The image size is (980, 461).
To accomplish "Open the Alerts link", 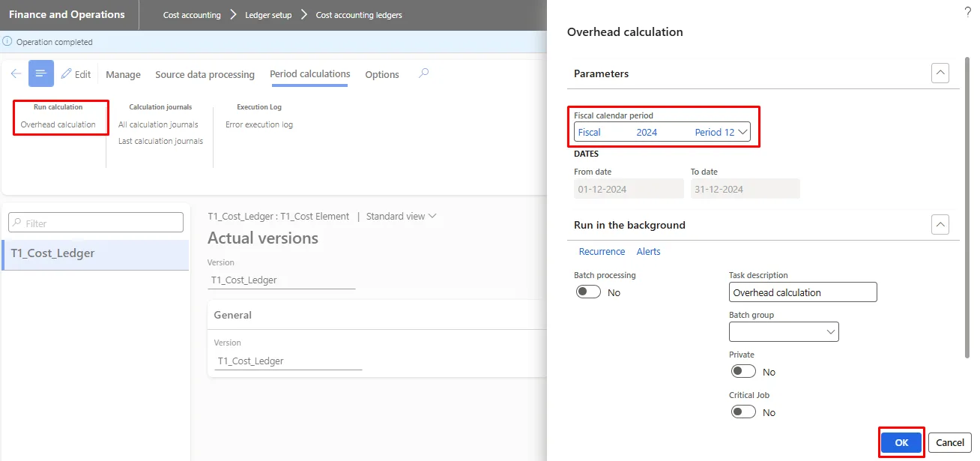I will (x=648, y=251).
